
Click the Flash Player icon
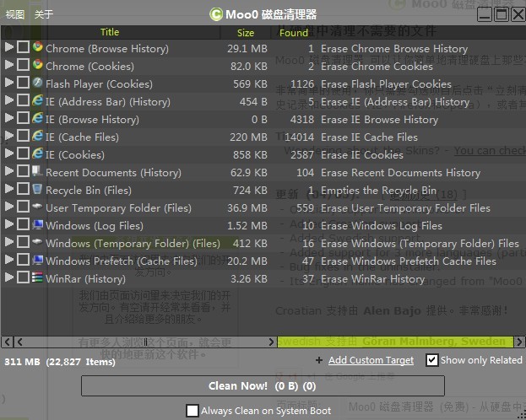(37, 83)
